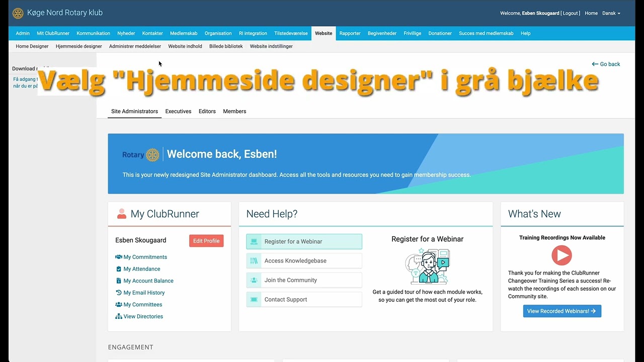The width and height of the screenshot is (644, 362).
Task: Select the Contact Support option
Action: [304, 300]
